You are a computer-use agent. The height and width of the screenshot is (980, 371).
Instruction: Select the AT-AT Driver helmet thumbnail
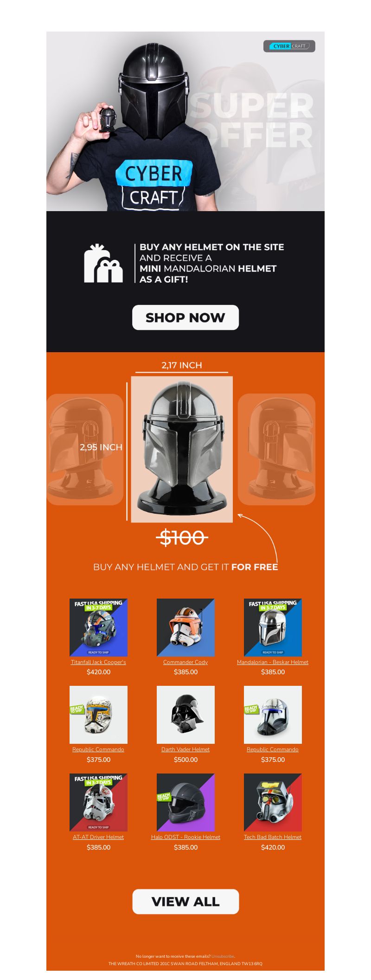(x=98, y=802)
